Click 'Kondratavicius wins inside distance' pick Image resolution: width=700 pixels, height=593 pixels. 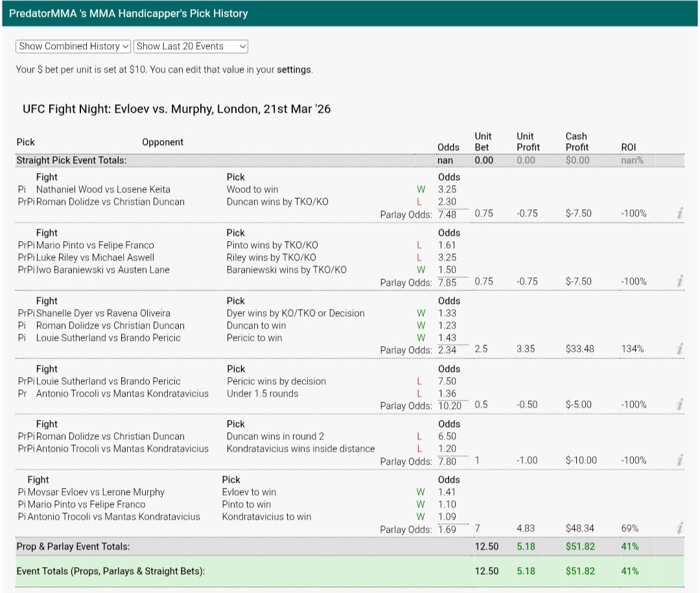301,448
